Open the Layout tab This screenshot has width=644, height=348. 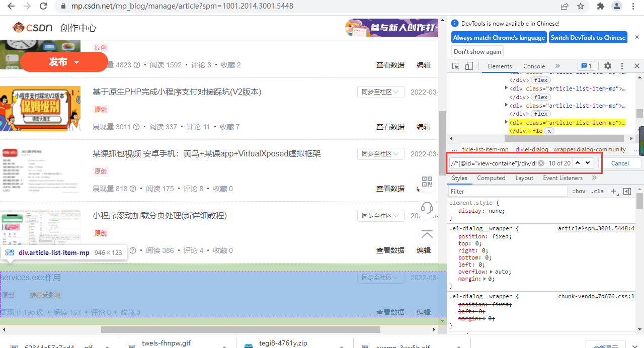(524, 178)
